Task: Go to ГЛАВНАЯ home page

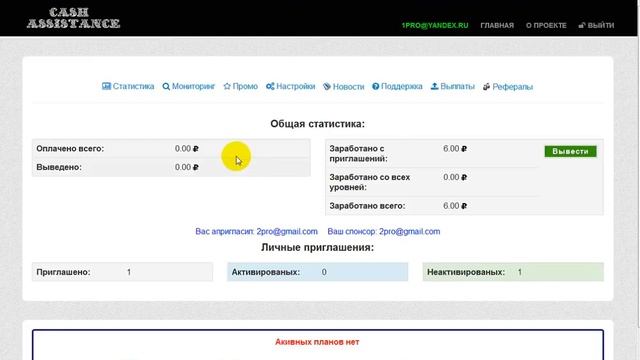Action: [x=497, y=25]
